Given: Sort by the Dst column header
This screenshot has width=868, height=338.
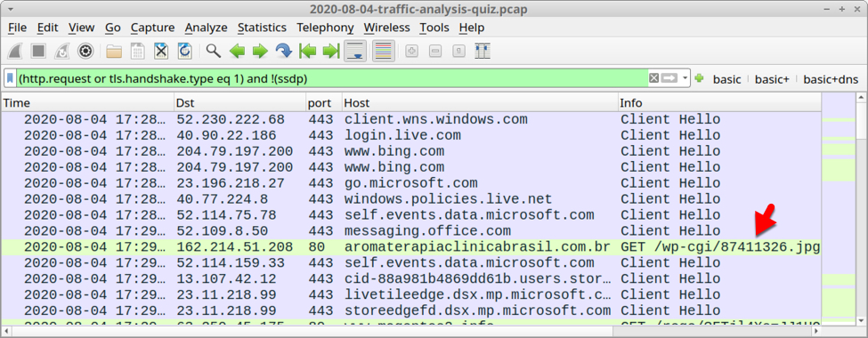Looking at the screenshot, I should point(240,103).
